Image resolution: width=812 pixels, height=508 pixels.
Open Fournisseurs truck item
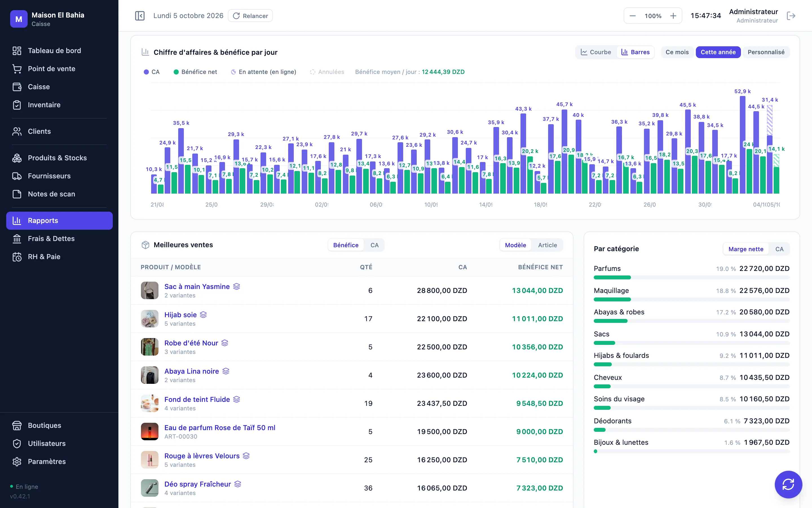point(59,176)
